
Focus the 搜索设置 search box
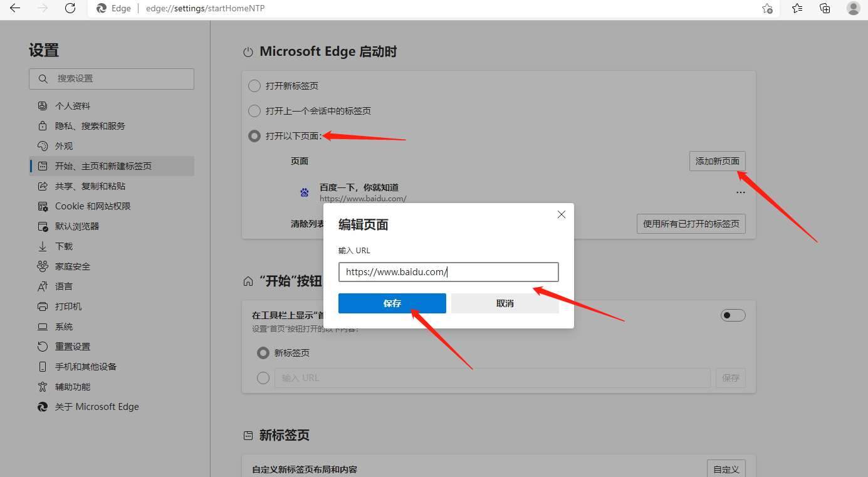112,79
